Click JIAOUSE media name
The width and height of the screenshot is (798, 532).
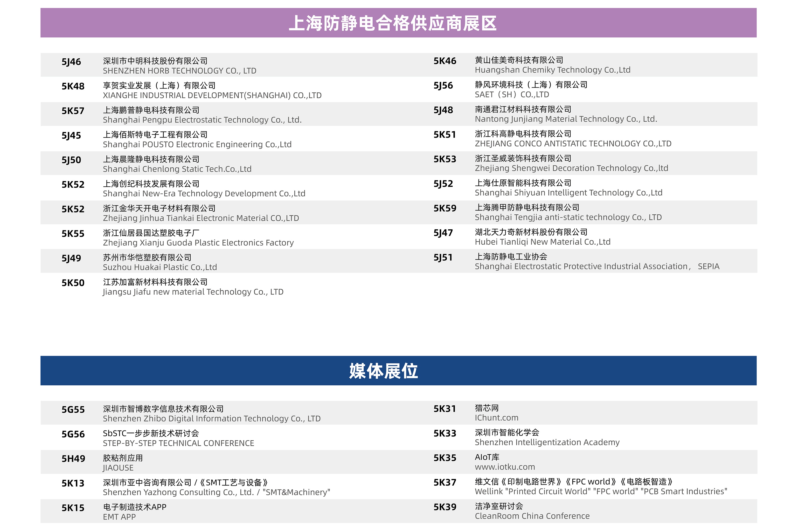(118, 468)
